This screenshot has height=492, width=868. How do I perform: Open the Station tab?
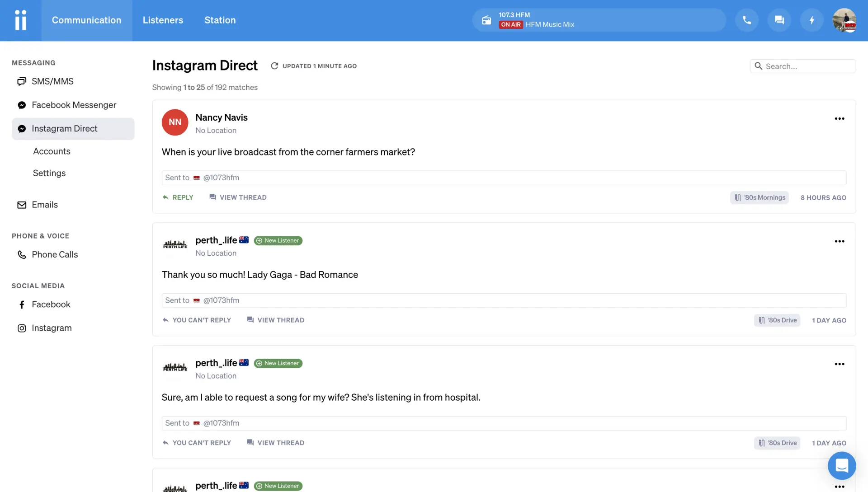pos(220,20)
